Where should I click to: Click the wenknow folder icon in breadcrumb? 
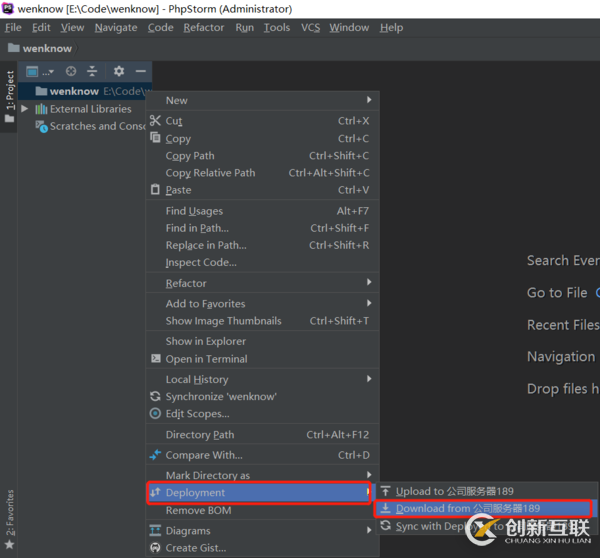pyautogui.click(x=14, y=48)
